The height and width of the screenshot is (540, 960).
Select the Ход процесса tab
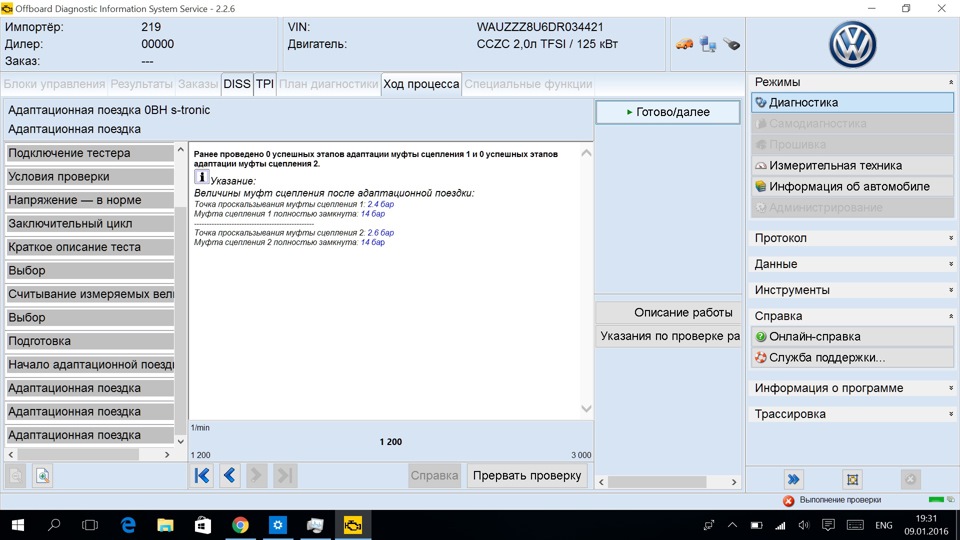click(421, 84)
